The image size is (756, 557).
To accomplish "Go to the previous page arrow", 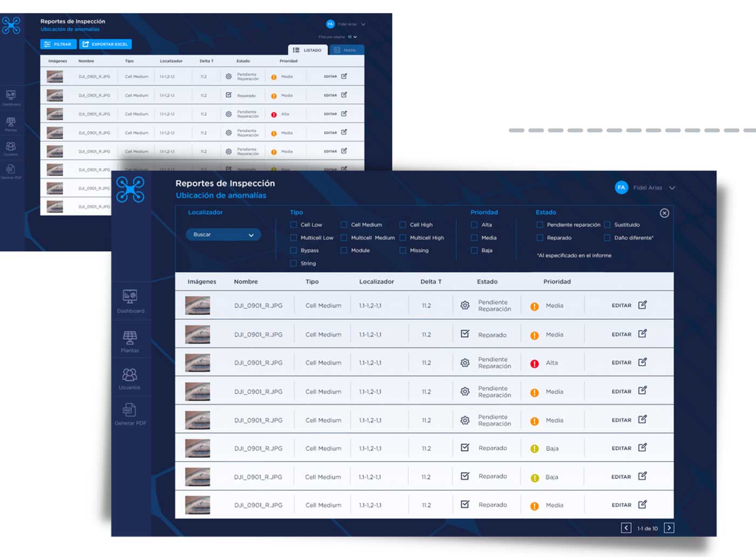I will (626, 528).
